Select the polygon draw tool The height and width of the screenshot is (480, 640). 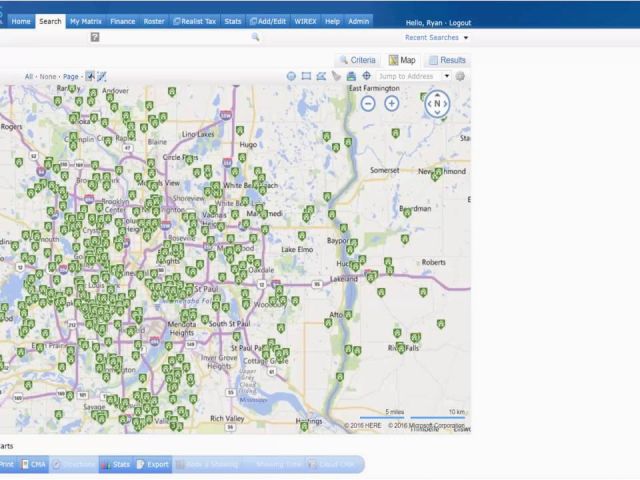coord(321,76)
